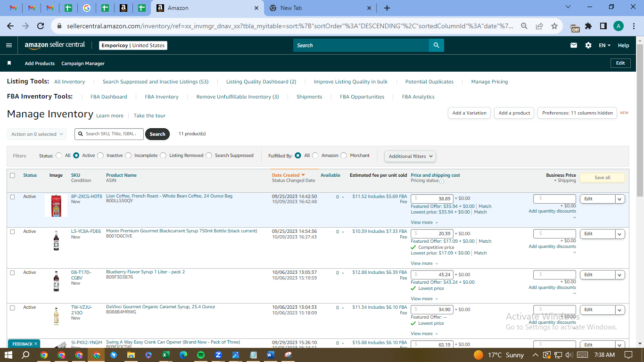
Task: Open the Seller Central hamburger menu
Action: tap(9, 45)
